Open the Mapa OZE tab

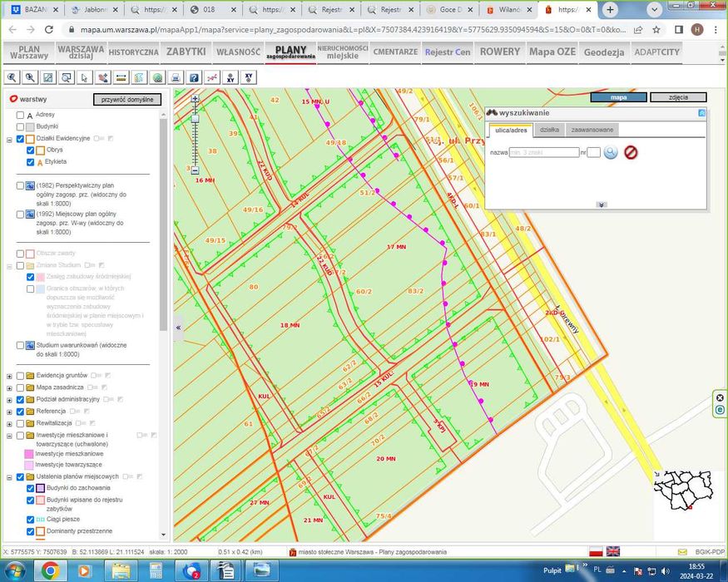coord(552,52)
